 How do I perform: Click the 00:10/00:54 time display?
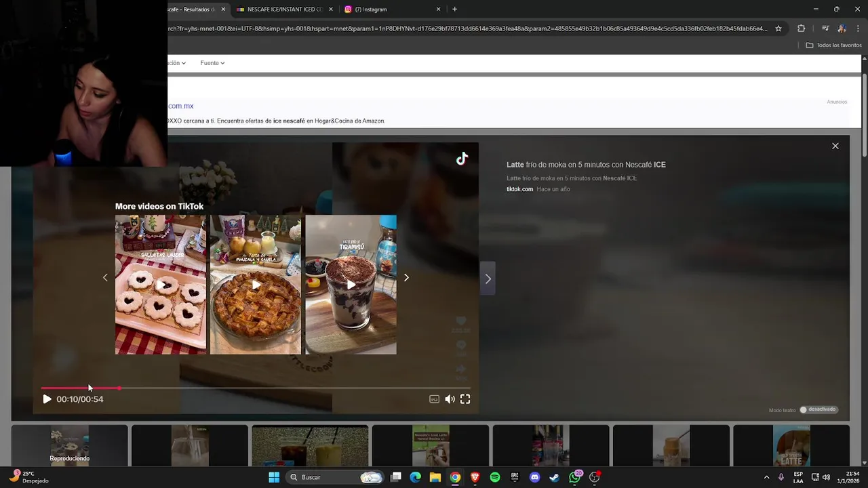[x=80, y=399]
